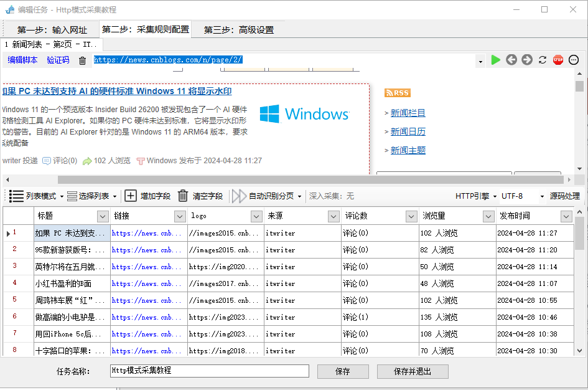This screenshot has width=588, height=390.
Task: Click the add field plus icon
Action: pos(131,196)
